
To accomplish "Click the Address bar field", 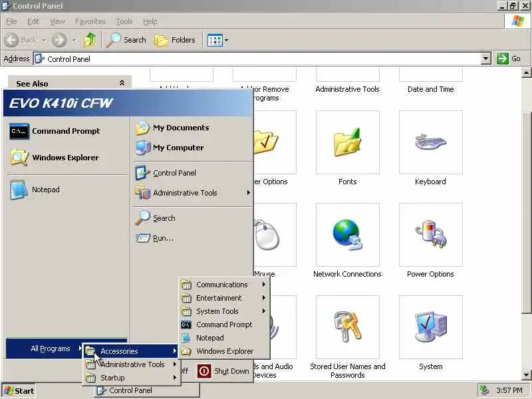I will pos(257,59).
